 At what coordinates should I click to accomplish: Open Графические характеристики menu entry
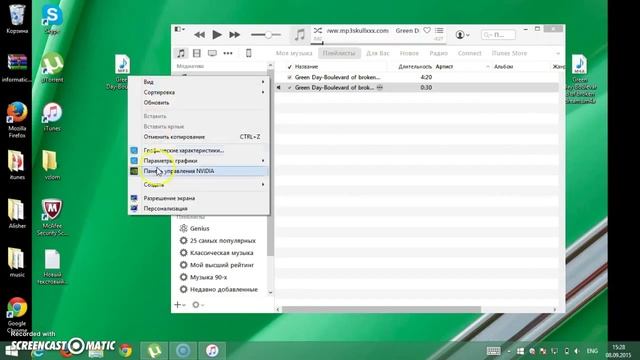[x=199, y=150]
